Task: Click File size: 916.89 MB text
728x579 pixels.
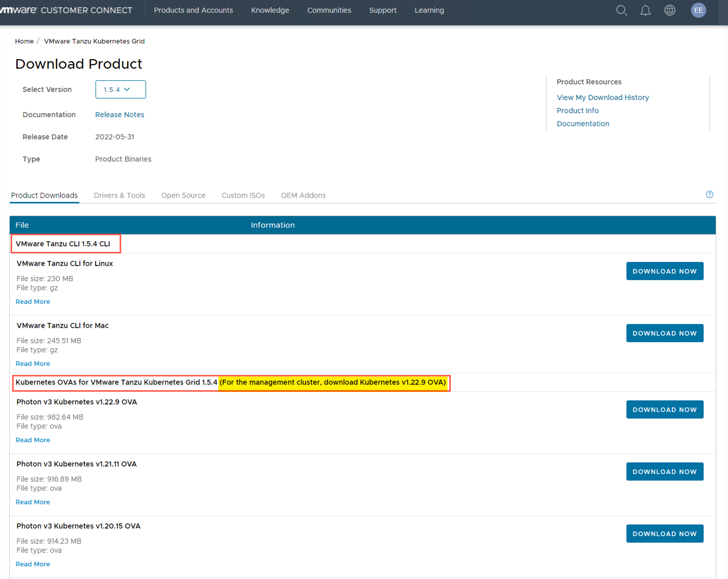Action: coord(49,479)
